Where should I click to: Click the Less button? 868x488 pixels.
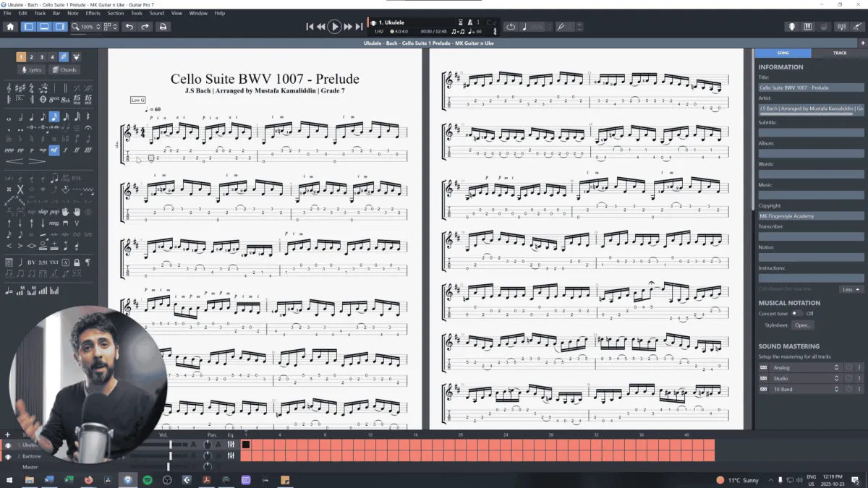click(x=850, y=289)
